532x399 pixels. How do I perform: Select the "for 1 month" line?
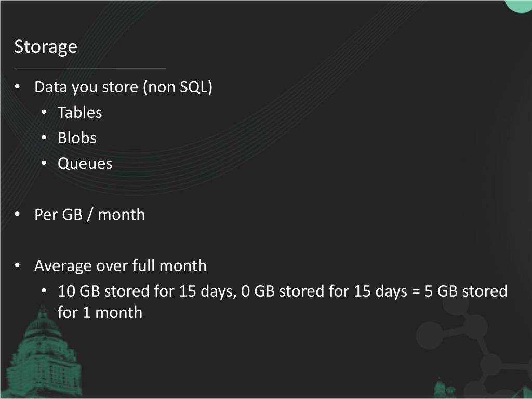tap(100, 312)
